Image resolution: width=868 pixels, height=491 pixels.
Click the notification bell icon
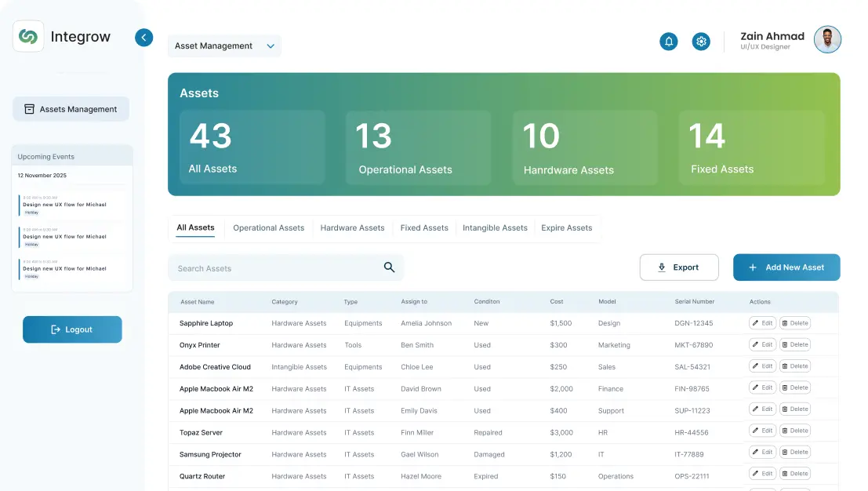tap(669, 42)
